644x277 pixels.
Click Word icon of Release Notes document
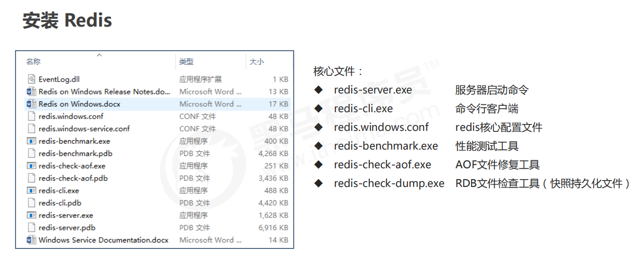click(x=31, y=92)
